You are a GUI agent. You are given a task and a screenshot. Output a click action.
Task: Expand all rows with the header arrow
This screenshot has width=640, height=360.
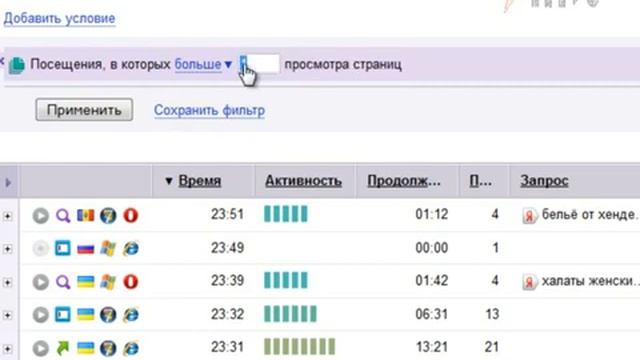(x=8, y=182)
